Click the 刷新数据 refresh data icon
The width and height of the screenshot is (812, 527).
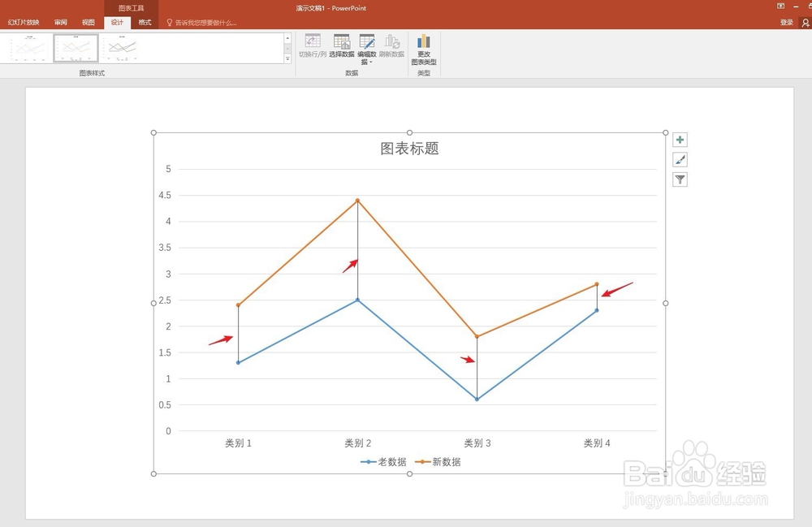(393, 46)
